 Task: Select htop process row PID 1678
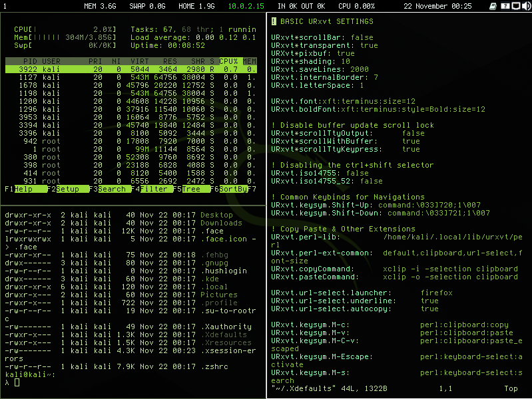point(131,85)
